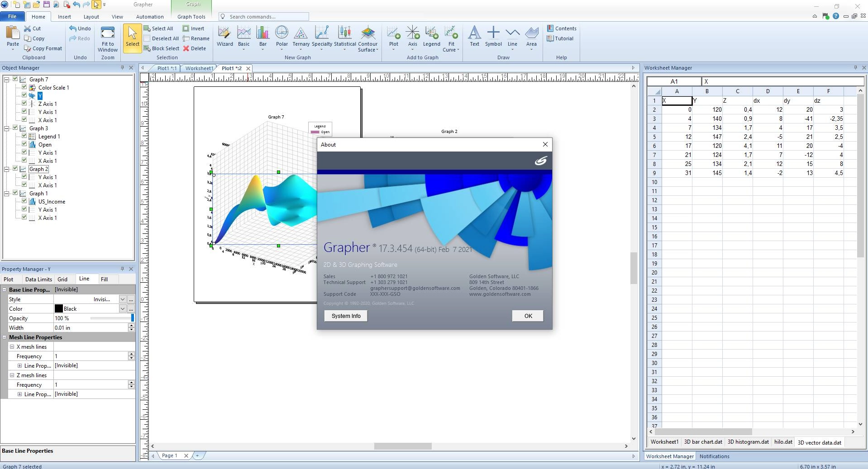Collapse Mesh Line Properties section
Screen dimensions: 868x469
[x=5, y=337]
